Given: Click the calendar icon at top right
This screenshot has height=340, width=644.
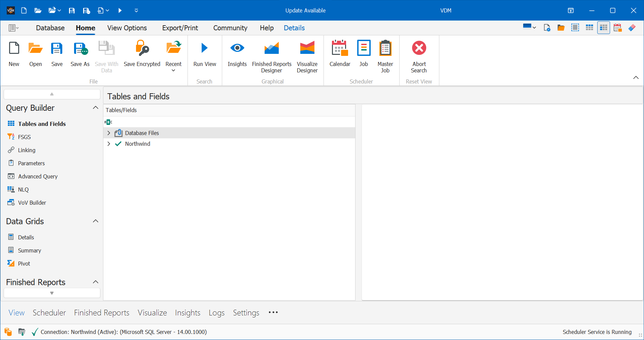Looking at the screenshot, I should [x=618, y=28].
